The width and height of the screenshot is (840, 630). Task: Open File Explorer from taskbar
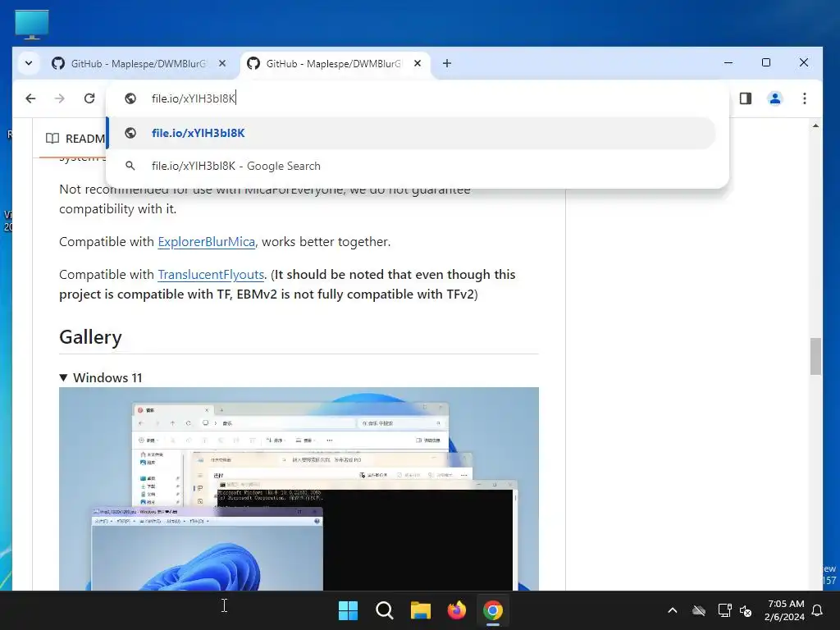tap(421, 610)
